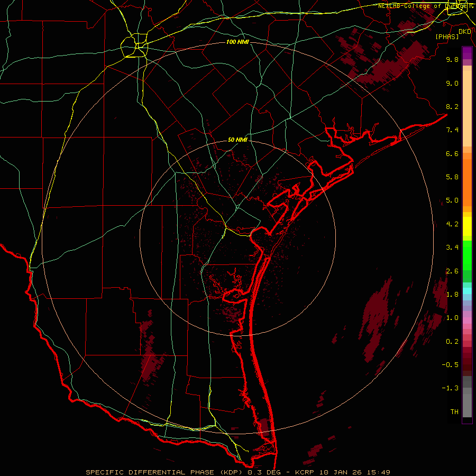Viewport: 476px width, 476px height.
Task: Select the -1.3 legend value
Action: click(450, 388)
